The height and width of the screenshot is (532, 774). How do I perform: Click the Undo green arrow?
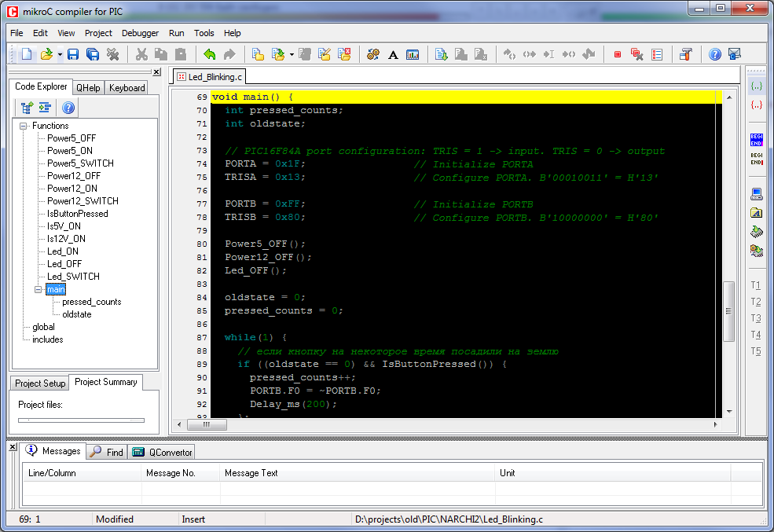coord(209,54)
